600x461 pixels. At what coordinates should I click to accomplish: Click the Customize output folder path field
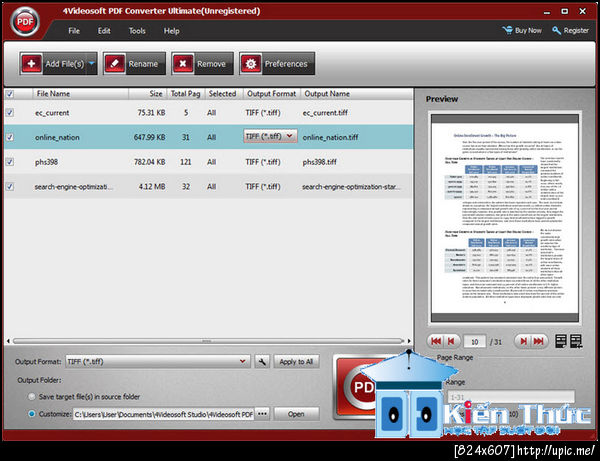(163, 414)
